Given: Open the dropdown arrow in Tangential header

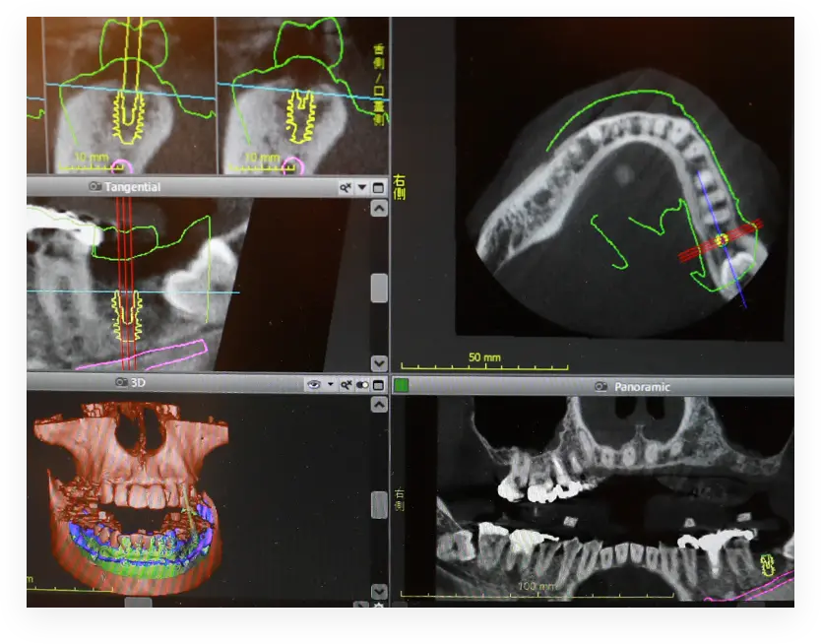Looking at the screenshot, I should tap(361, 187).
